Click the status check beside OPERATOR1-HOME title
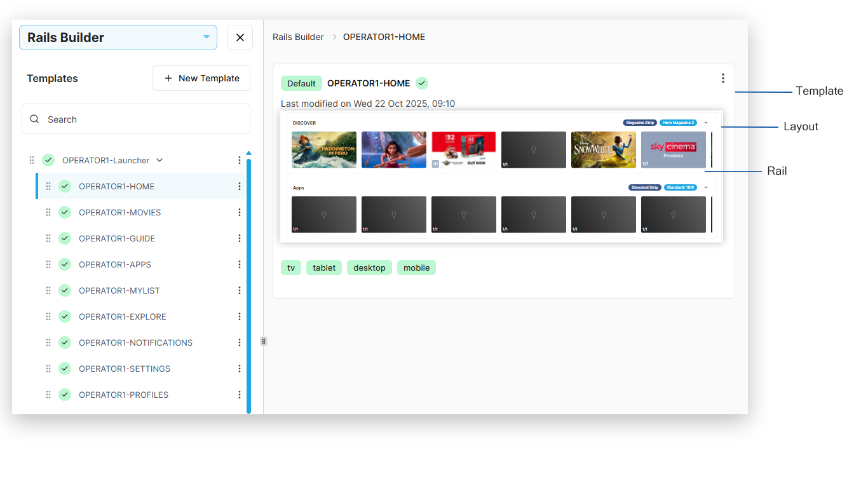The width and height of the screenshot is (868, 488). 422,83
